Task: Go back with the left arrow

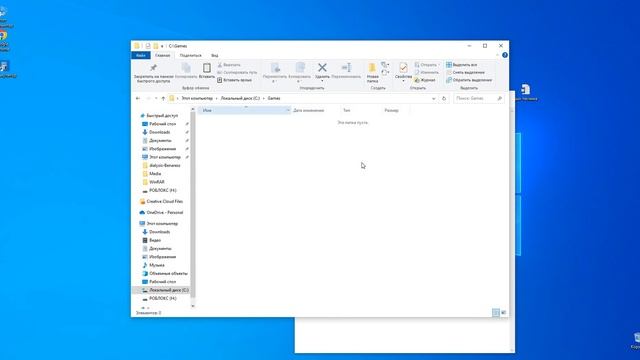Action: click(x=138, y=98)
